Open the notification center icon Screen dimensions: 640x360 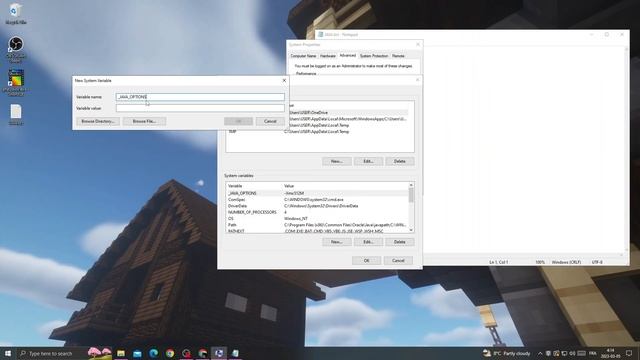click(x=629, y=353)
